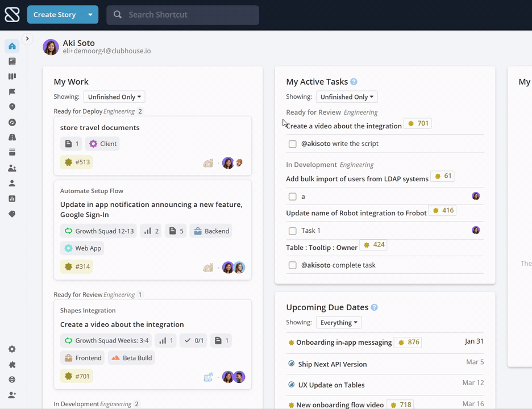Open the Iterations cycle icon in the sidebar
The width and height of the screenshot is (532, 409).
pos(12,123)
